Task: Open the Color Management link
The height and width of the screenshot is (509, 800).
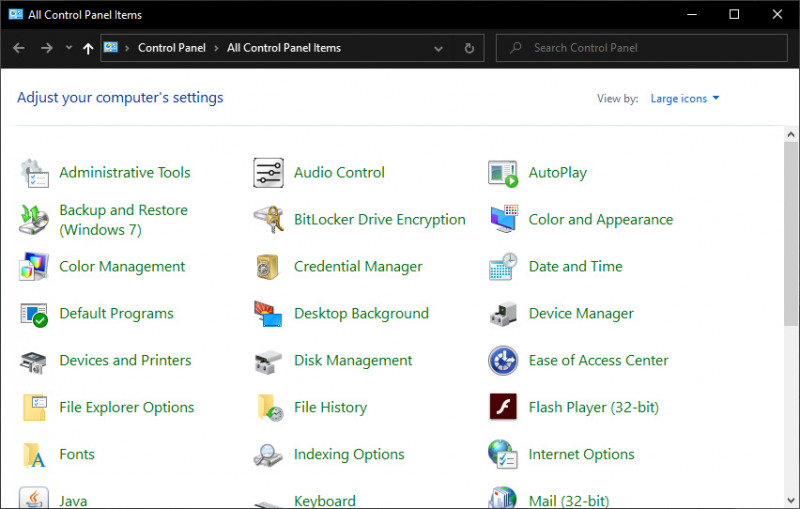Action: [122, 267]
